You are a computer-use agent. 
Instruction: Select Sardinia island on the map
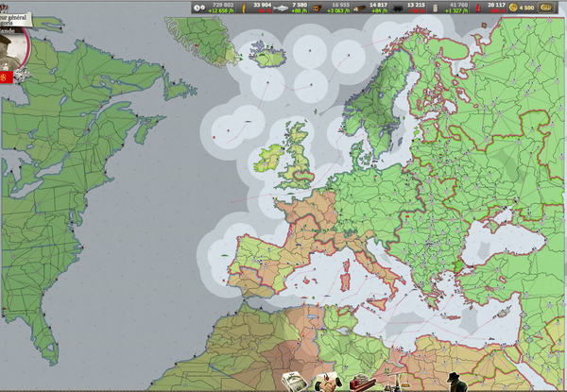(345, 282)
